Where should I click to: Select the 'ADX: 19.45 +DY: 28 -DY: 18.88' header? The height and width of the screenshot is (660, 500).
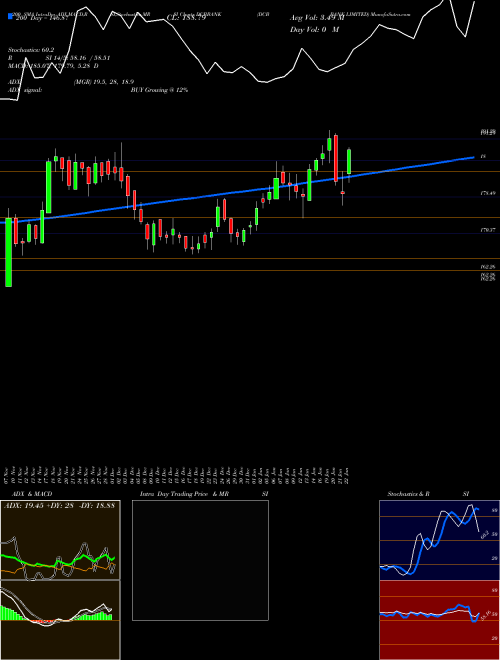coord(59,506)
